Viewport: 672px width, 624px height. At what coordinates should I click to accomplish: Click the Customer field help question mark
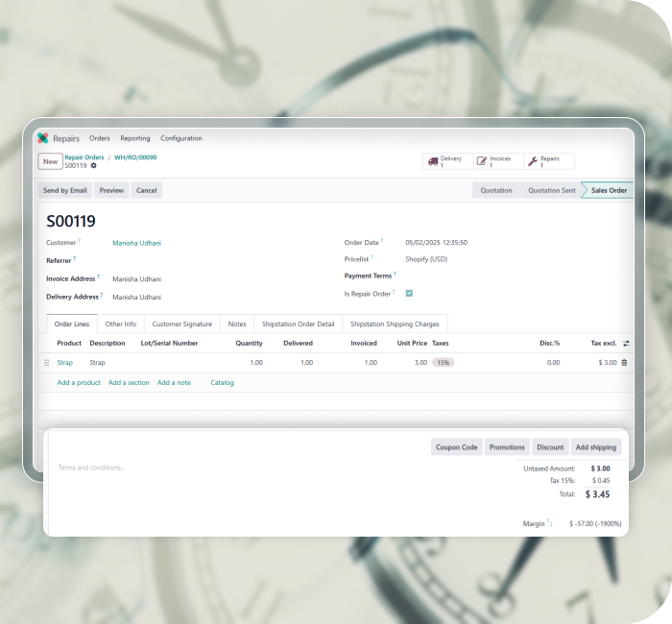click(x=80, y=240)
